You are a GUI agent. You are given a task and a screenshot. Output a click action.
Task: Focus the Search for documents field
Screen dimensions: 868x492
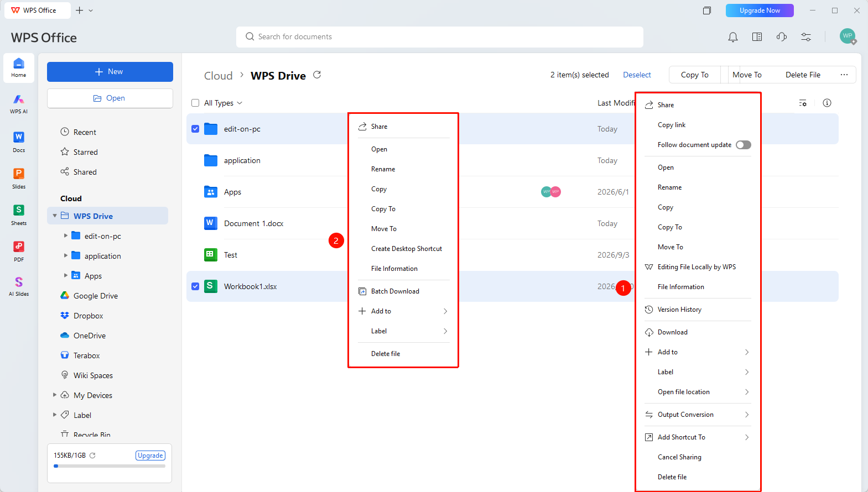(440, 37)
